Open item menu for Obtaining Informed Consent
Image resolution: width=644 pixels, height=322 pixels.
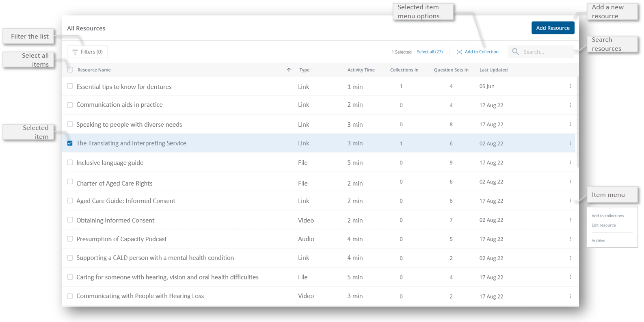pyautogui.click(x=570, y=220)
